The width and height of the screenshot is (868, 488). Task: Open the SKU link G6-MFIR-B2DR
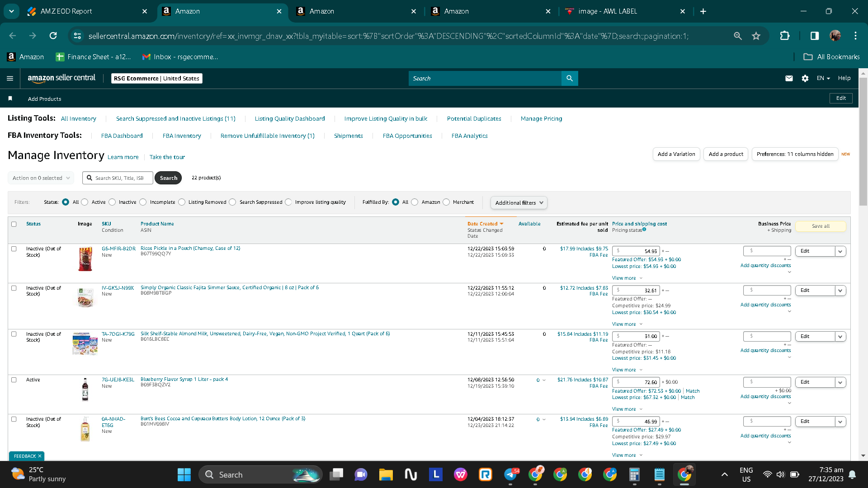coord(118,249)
